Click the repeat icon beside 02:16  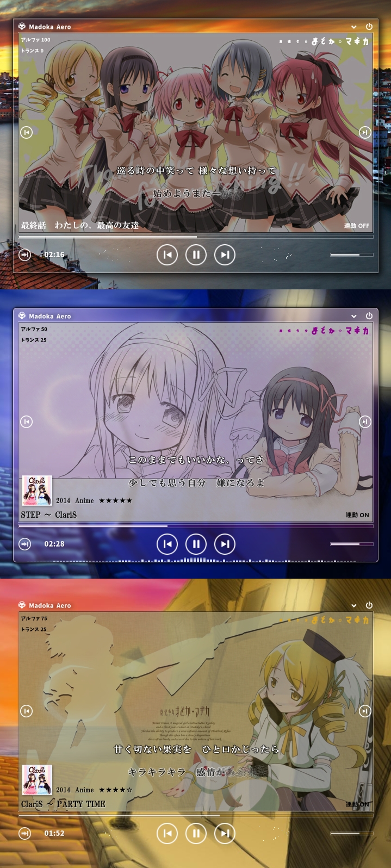point(25,255)
